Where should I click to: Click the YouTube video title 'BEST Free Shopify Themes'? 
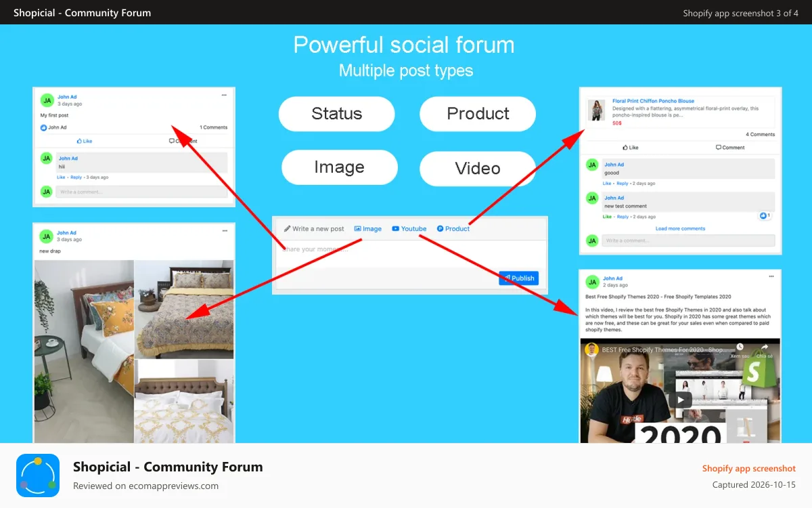663,350
